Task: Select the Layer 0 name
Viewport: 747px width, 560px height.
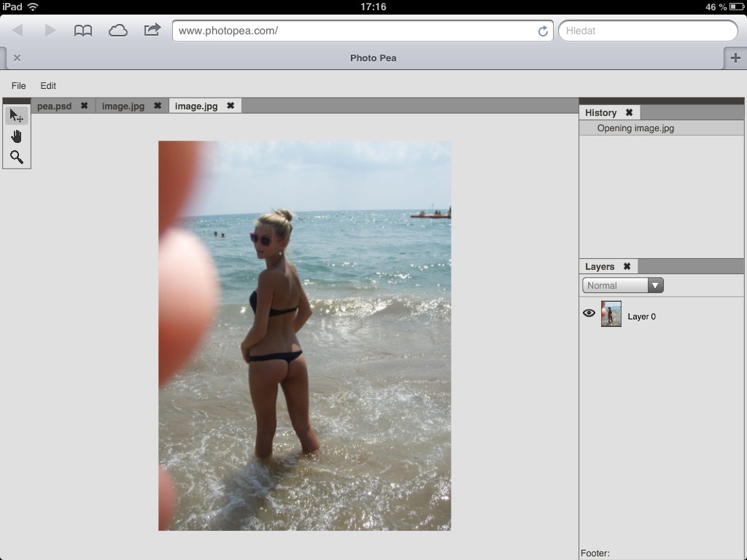Action: click(x=642, y=316)
